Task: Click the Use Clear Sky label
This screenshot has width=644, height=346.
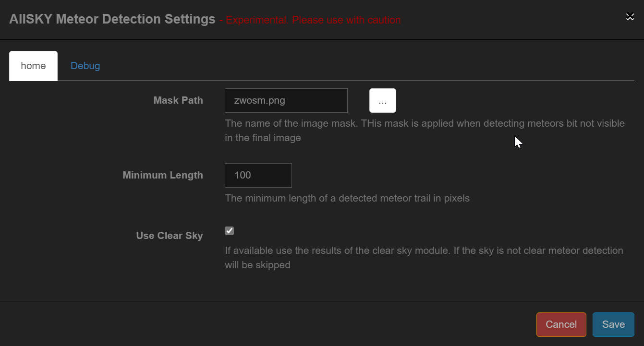Action: tap(169, 236)
